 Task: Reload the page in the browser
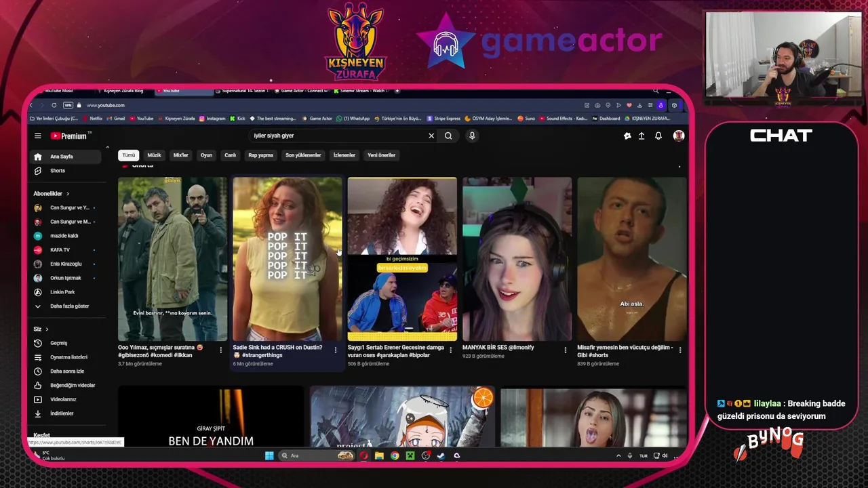click(x=54, y=105)
